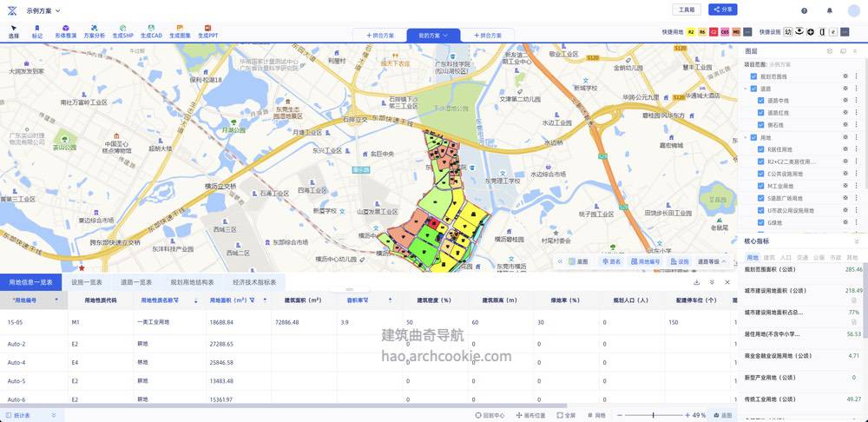Collapse the table panel double-chevron
Viewport: 868px width, 422px height.
tap(712, 282)
